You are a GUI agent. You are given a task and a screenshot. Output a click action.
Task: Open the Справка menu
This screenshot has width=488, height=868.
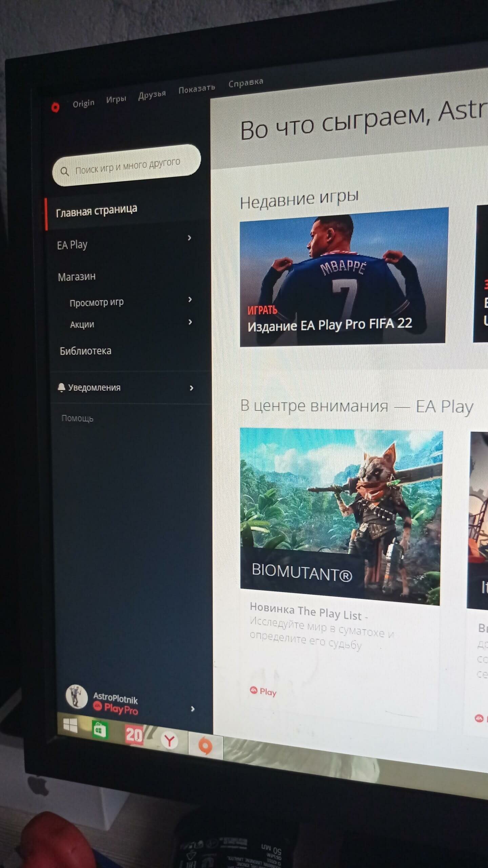pyautogui.click(x=246, y=83)
